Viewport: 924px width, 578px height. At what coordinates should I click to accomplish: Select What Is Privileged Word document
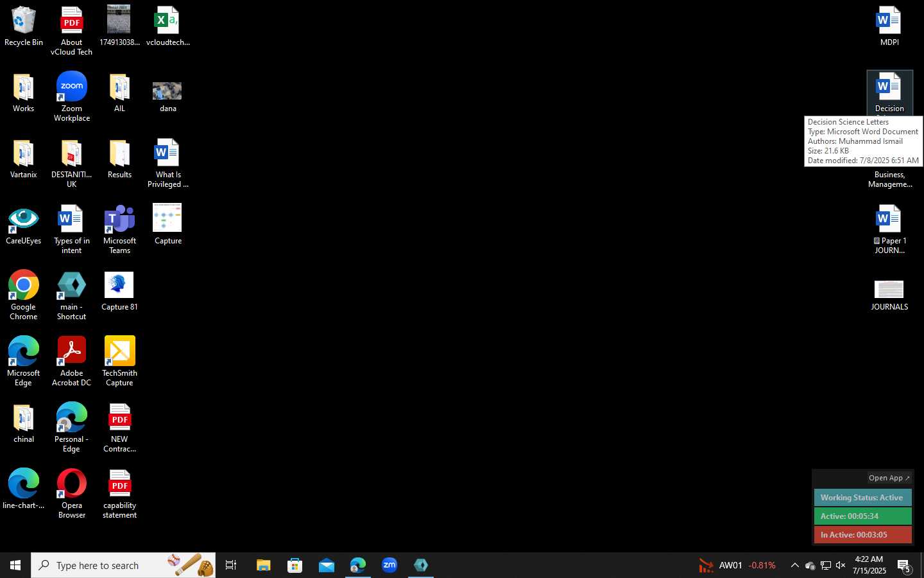point(167,164)
